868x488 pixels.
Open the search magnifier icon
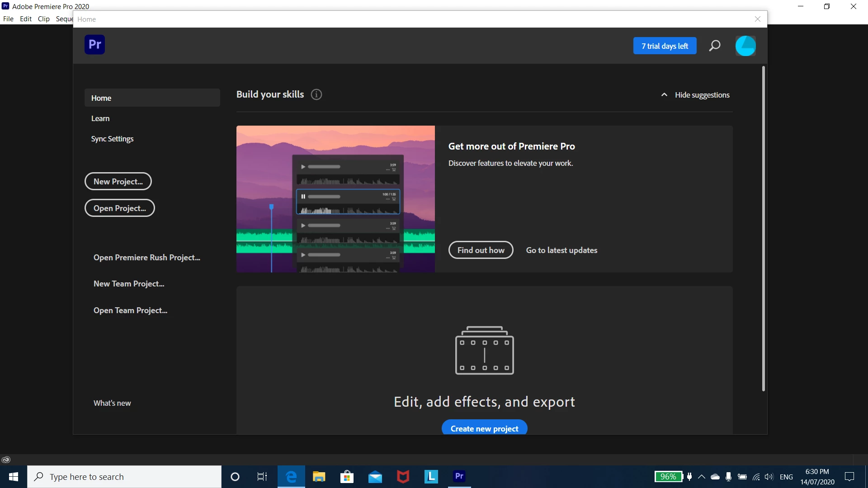coord(714,46)
